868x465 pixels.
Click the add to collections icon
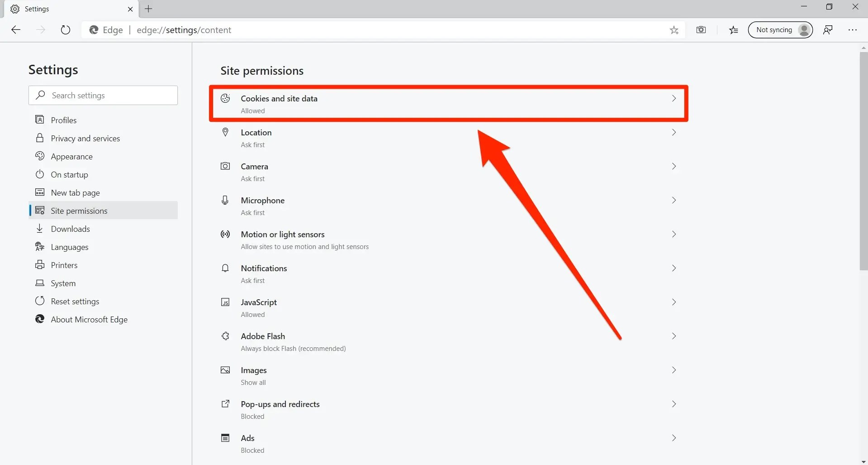click(x=733, y=30)
